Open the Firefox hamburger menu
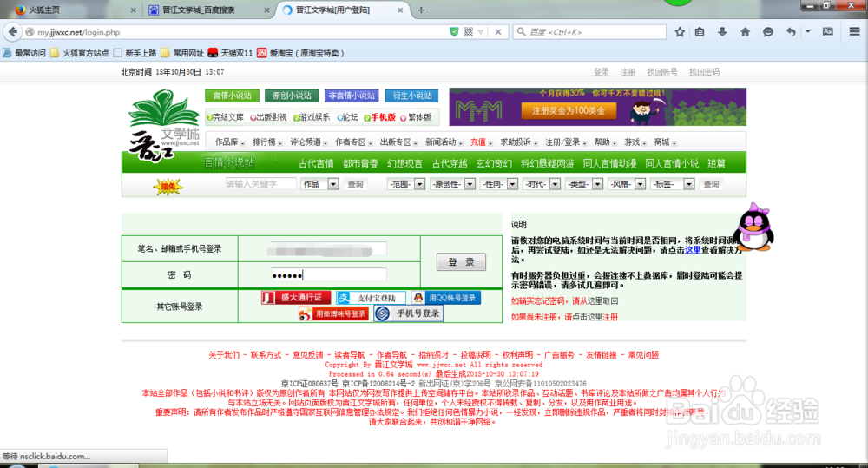This screenshot has height=468, width=868. 855,32
